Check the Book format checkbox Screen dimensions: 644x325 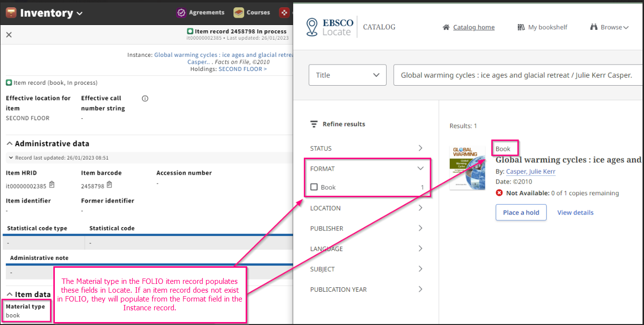(x=314, y=187)
